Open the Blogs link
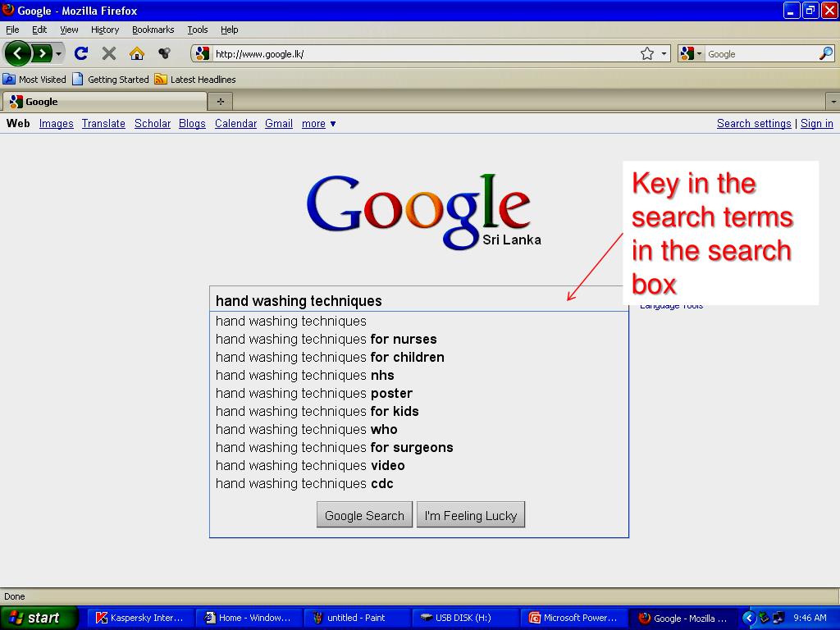The height and width of the screenshot is (630, 840). tap(192, 124)
